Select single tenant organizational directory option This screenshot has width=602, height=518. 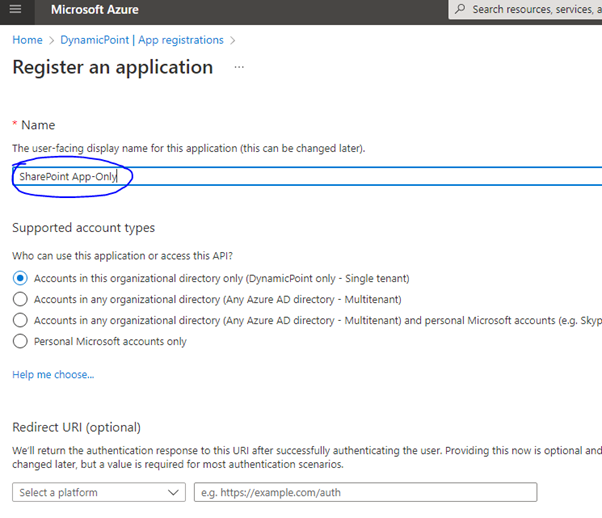pyautogui.click(x=20, y=278)
